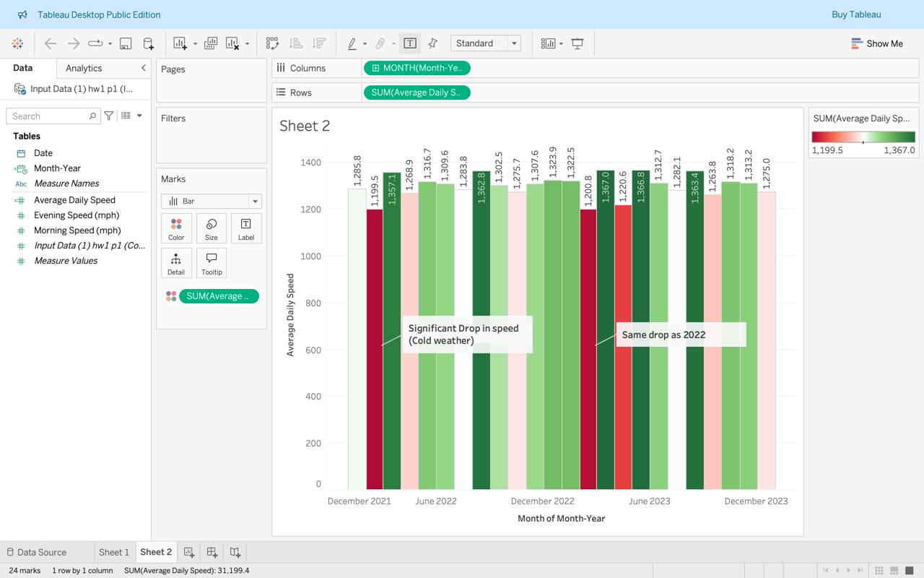Click the filter icon next to Search

pos(109,116)
